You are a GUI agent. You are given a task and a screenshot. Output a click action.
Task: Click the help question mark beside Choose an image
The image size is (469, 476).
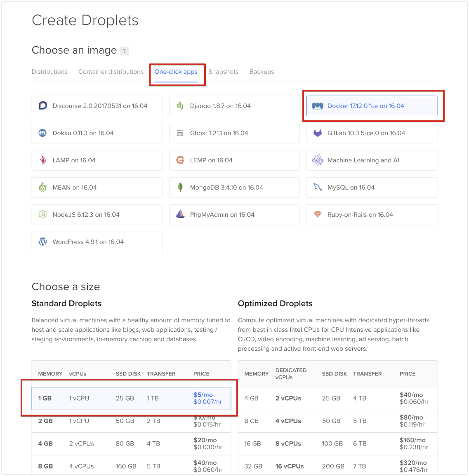pyautogui.click(x=124, y=51)
